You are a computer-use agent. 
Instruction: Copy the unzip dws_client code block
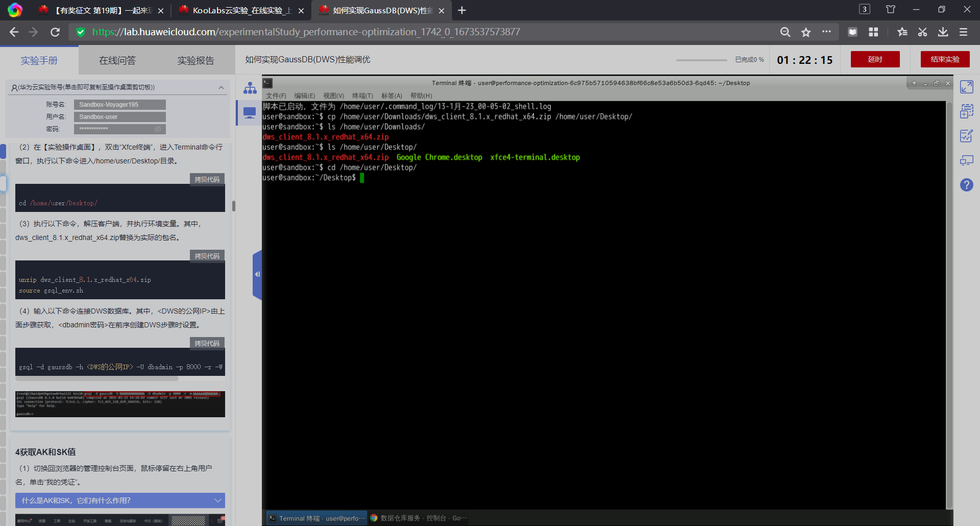tap(207, 256)
